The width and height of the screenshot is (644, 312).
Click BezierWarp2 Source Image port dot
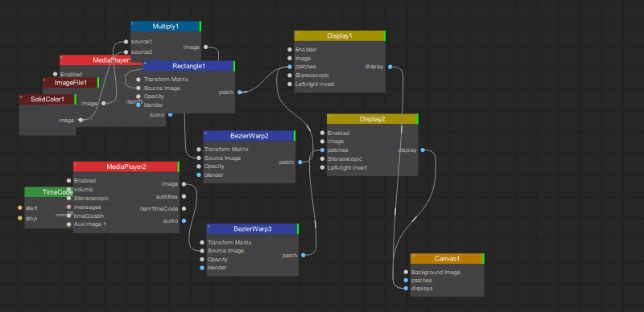click(199, 158)
